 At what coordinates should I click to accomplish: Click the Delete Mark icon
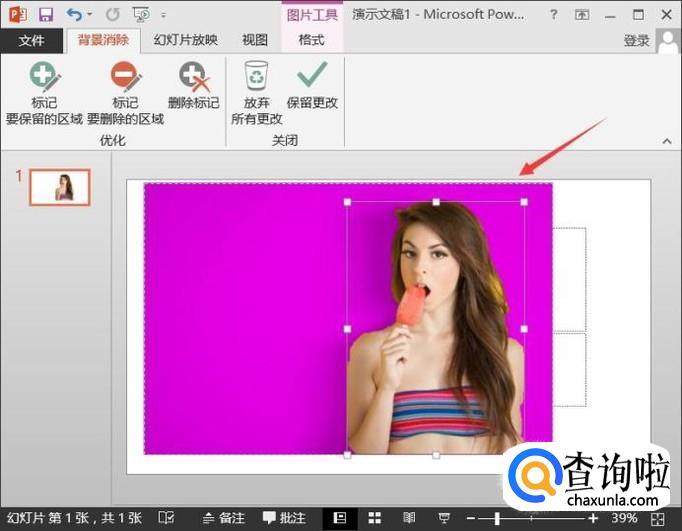point(192,78)
